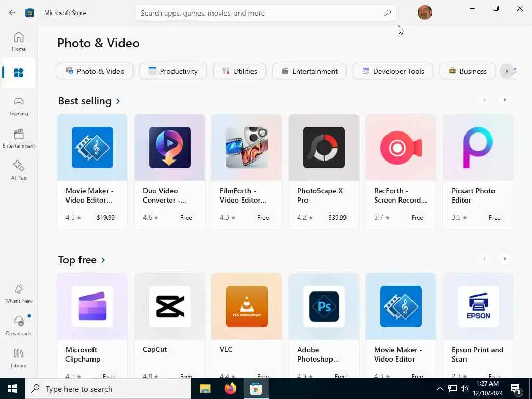Open the notification center icon
The width and height of the screenshot is (532, 399).
click(516, 390)
